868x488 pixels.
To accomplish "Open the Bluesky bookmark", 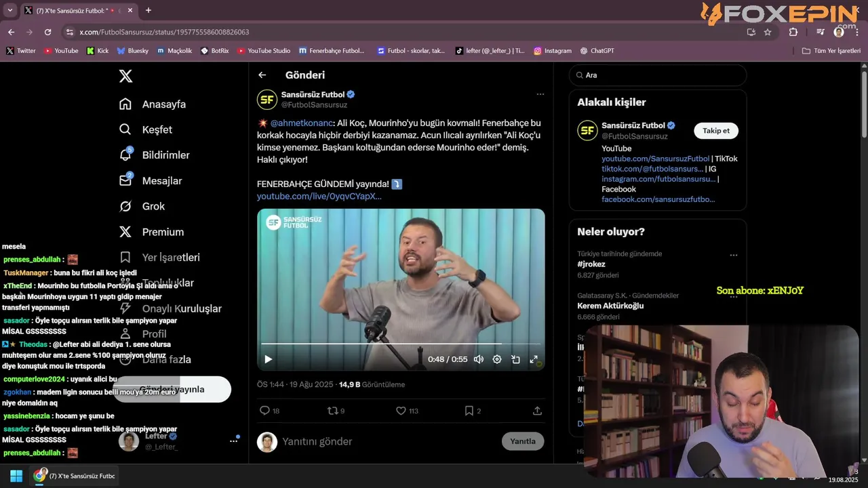I will [133, 51].
